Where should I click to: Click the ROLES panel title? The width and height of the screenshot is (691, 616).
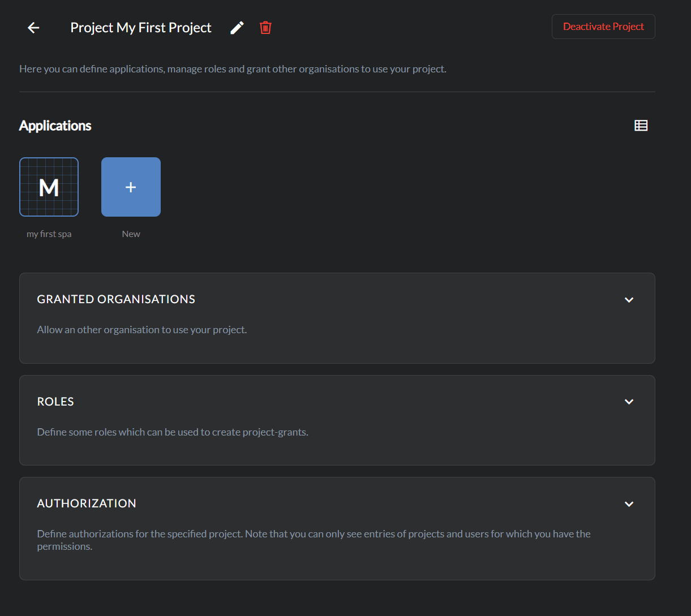[x=55, y=402]
